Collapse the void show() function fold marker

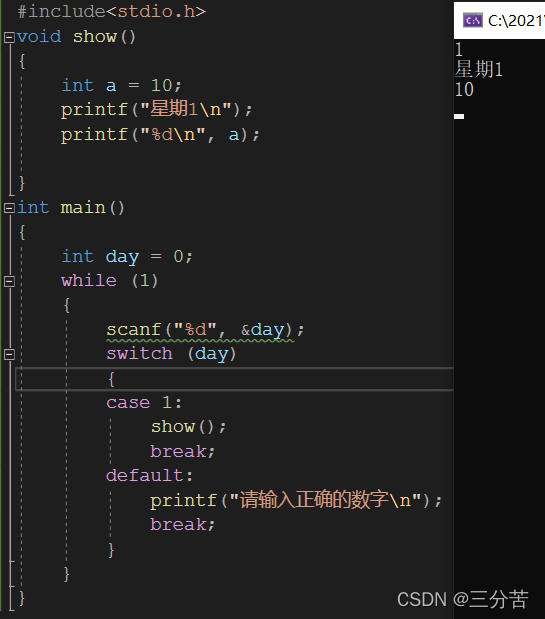9,37
